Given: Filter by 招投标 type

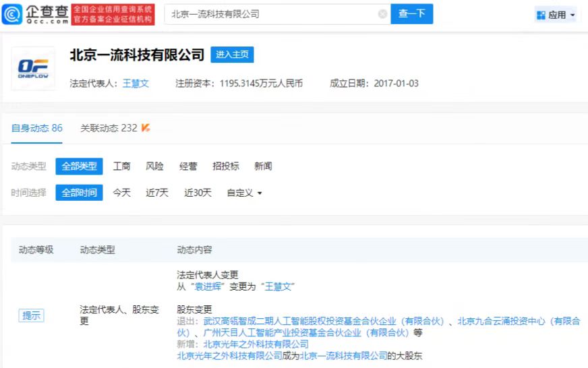Looking at the screenshot, I should (226, 166).
